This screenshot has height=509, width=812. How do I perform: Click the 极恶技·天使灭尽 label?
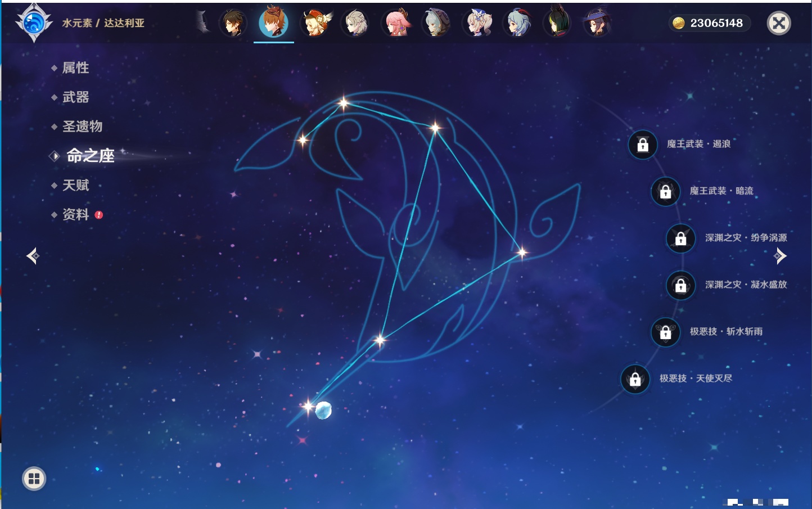(x=696, y=378)
